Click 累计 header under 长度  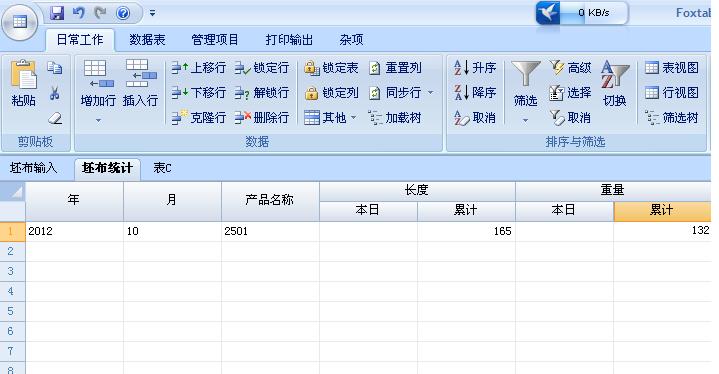466,211
